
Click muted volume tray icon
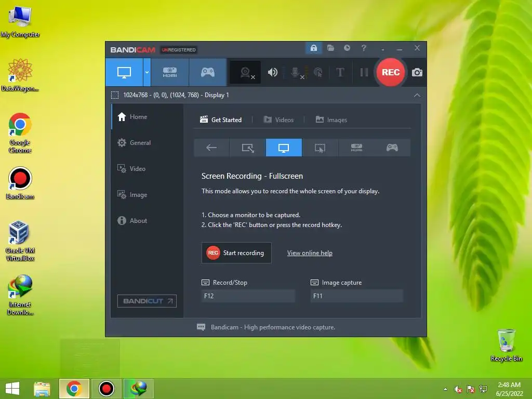tap(458, 389)
